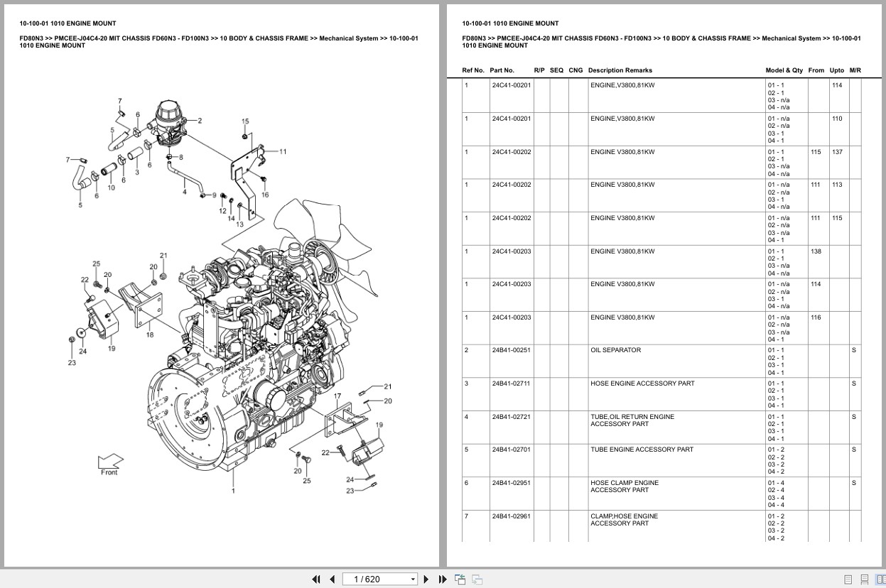Go to the previous page

333,579
